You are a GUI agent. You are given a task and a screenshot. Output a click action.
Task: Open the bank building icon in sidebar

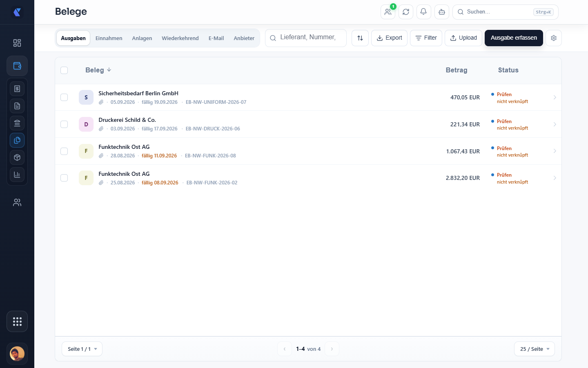pos(17,123)
